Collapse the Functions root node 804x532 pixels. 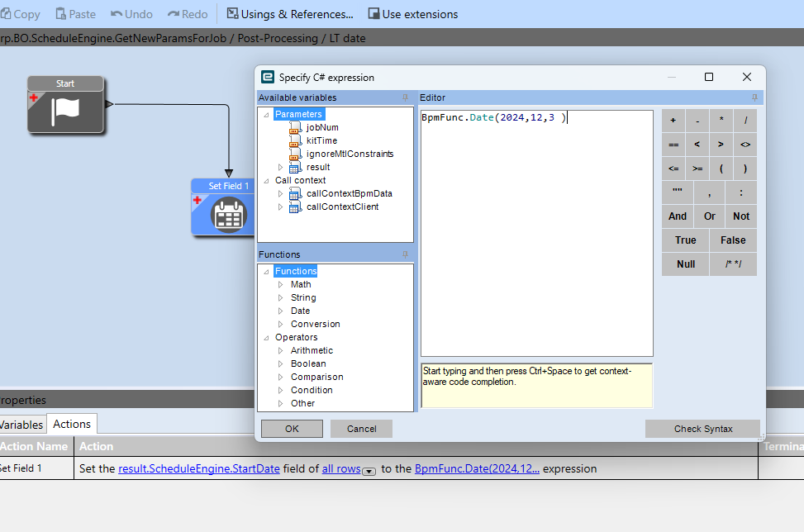(x=266, y=272)
